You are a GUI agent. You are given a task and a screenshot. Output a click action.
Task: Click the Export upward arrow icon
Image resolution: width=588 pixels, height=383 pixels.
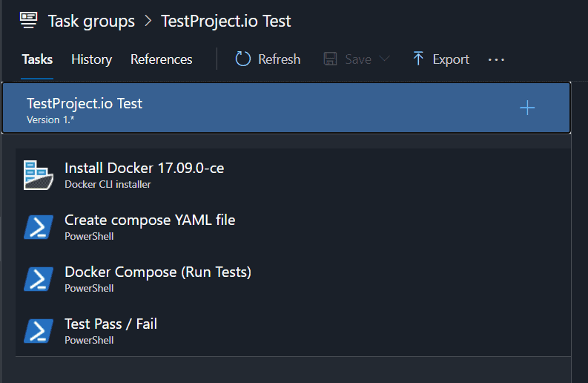pos(418,59)
